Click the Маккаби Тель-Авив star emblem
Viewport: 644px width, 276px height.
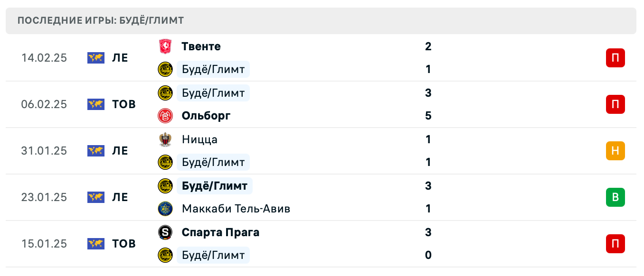[x=166, y=209]
